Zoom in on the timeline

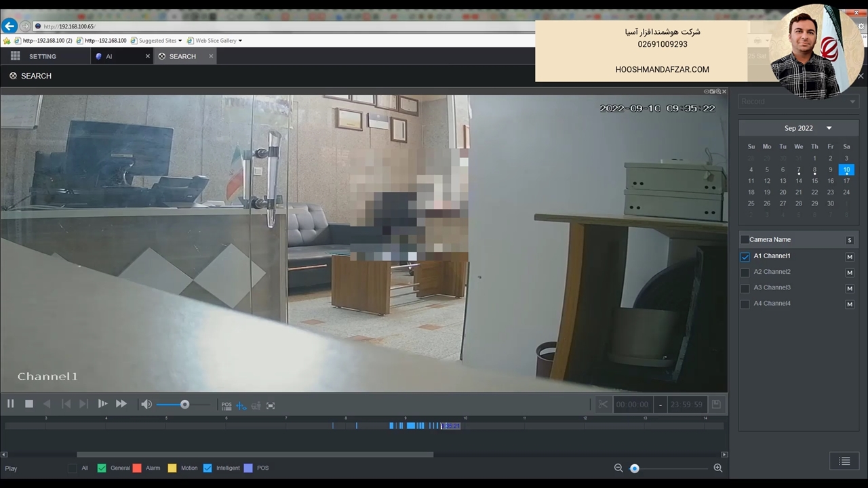[x=717, y=468]
